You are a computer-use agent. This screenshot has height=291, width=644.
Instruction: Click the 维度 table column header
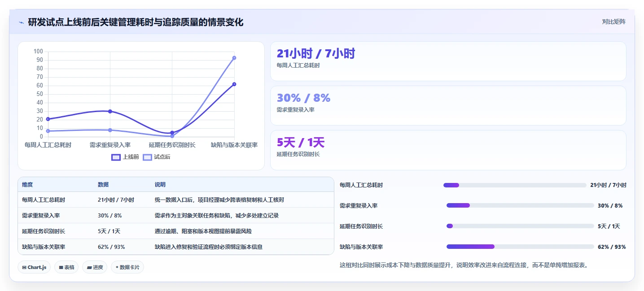tap(27, 185)
